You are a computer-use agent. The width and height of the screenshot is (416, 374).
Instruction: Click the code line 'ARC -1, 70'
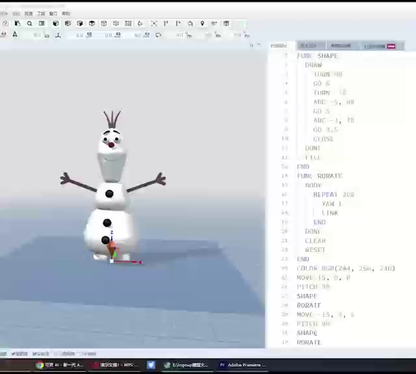pos(334,120)
